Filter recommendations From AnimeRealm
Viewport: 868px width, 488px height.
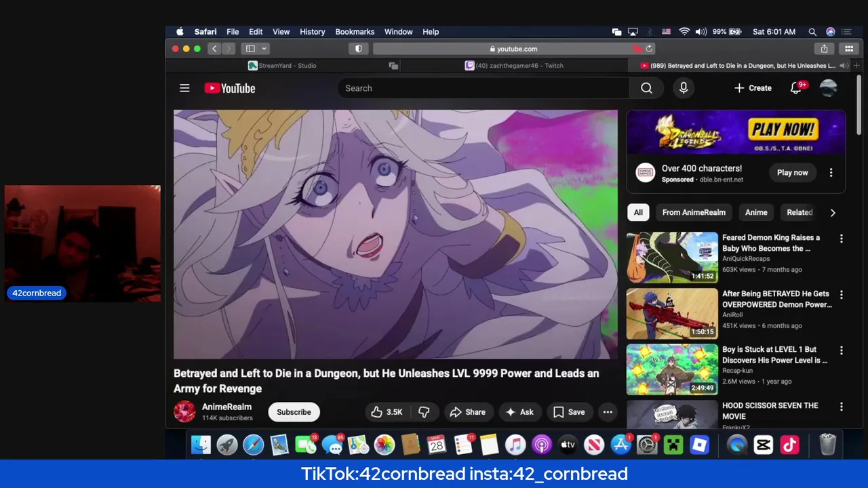(694, 212)
